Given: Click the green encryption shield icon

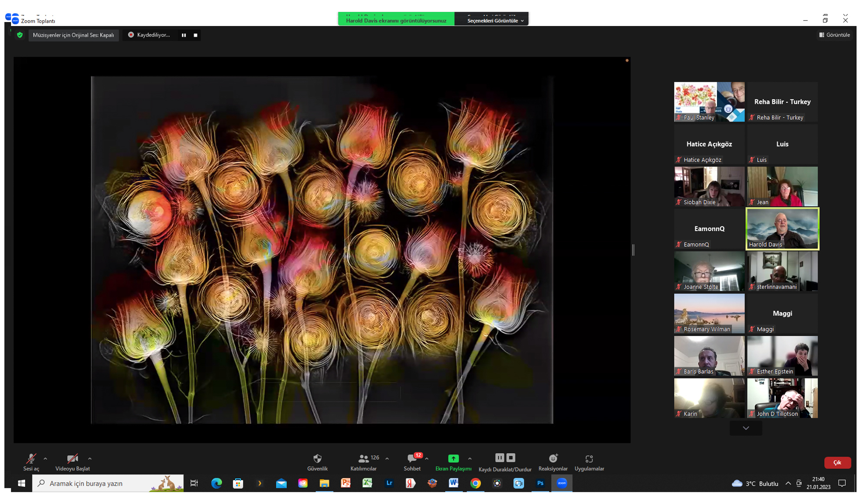Looking at the screenshot, I should [20, 35].
